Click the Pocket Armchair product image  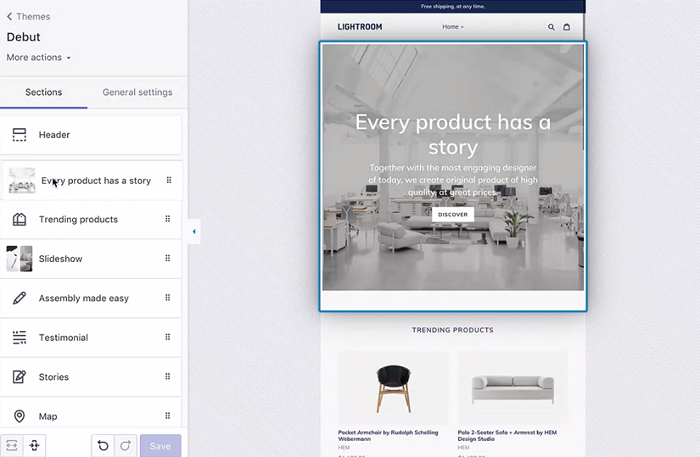[393, 388]
